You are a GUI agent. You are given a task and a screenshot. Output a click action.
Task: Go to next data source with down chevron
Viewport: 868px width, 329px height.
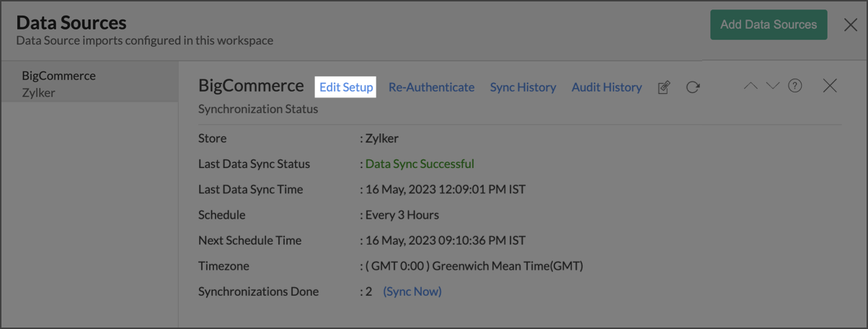click(773, 86)
